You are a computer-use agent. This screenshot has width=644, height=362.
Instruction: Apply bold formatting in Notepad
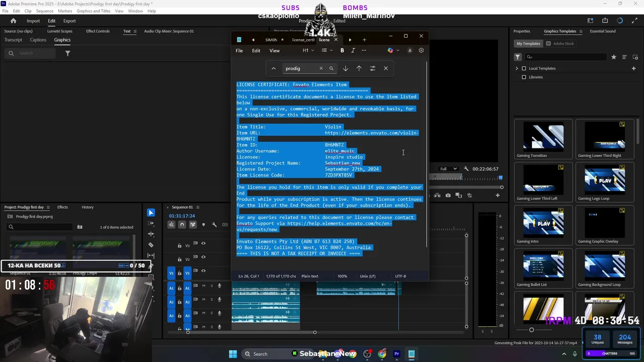pyautogui.click(x=342, y=50)
